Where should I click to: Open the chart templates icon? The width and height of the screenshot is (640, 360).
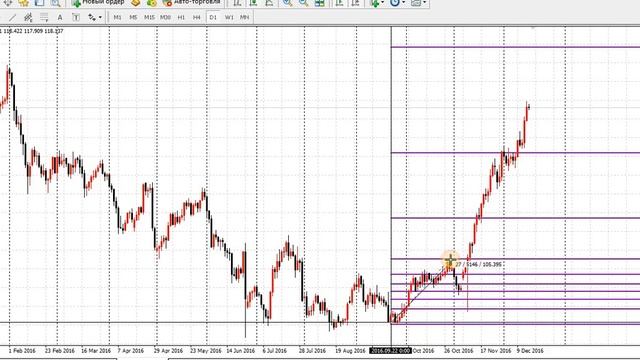click(x=416, y=3)
